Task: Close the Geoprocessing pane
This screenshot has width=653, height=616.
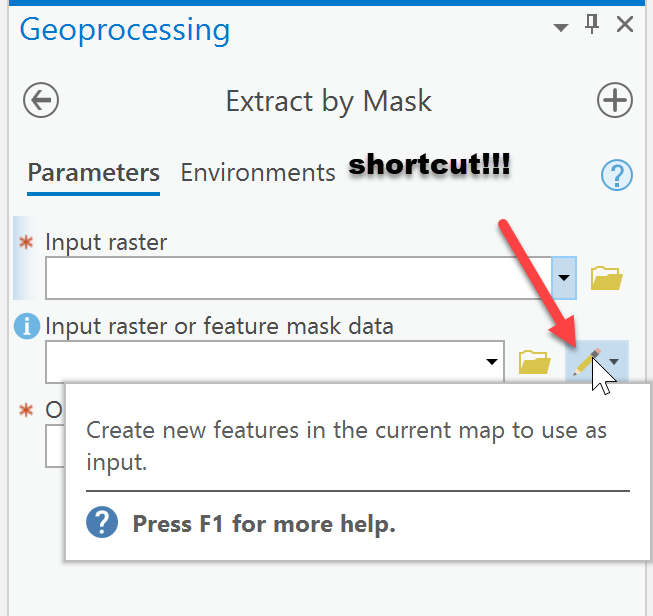Action: tap(625, 26)
